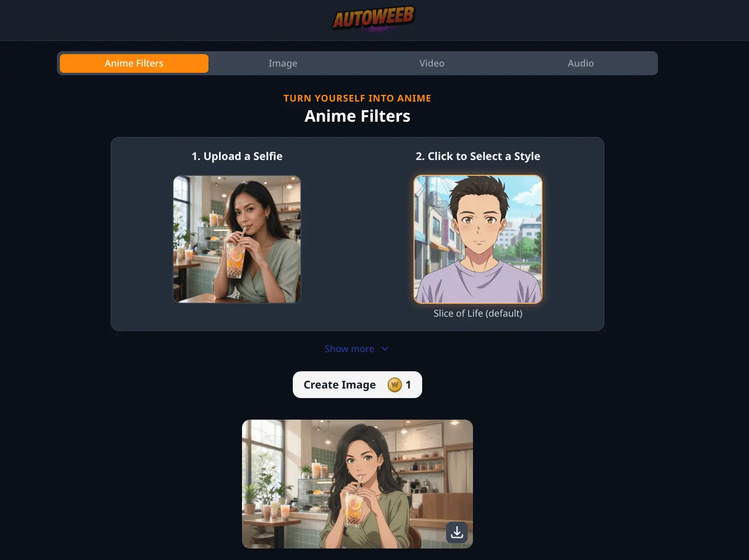The width and height of the screenshot is (749, 560).
Task: Click 'TURN YOURSELF INTO ANIME' text
Action: pos(357,98)
